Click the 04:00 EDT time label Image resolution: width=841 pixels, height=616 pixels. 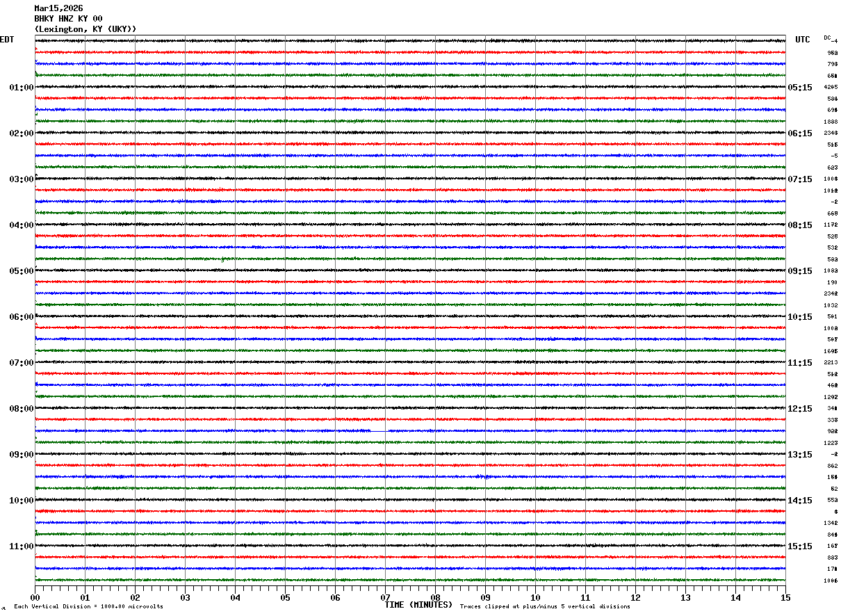pos(21,225)
